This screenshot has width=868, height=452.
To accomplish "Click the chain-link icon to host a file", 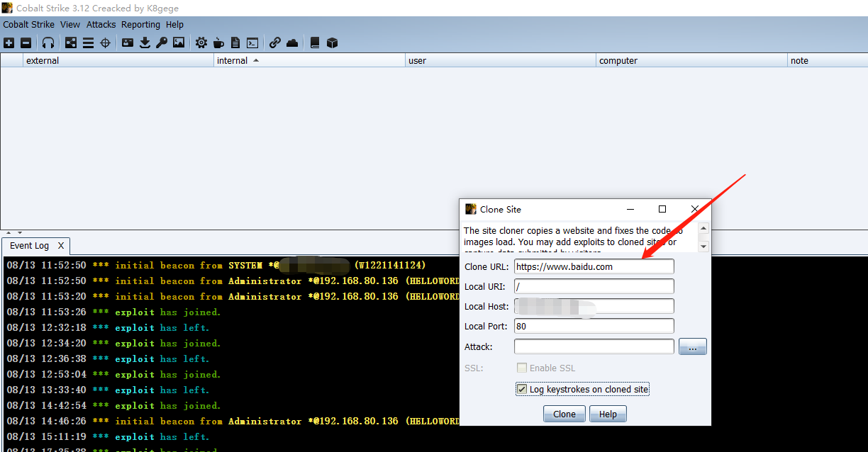I will click(275, 43).
